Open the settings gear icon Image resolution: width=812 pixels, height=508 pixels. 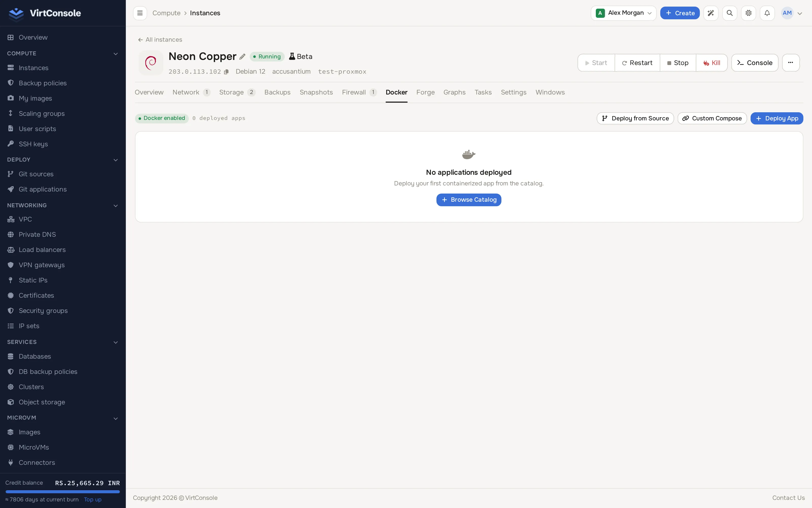(748, 13)
